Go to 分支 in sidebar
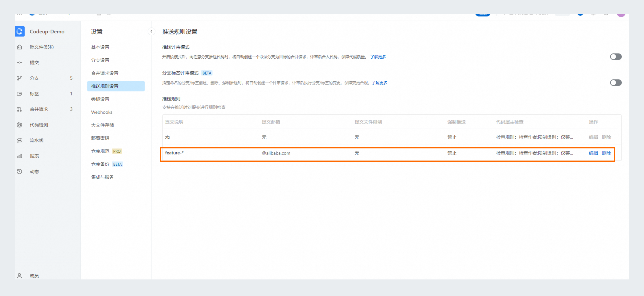The width and height of the screenshot is (644, 296). [x=34, y=78]
